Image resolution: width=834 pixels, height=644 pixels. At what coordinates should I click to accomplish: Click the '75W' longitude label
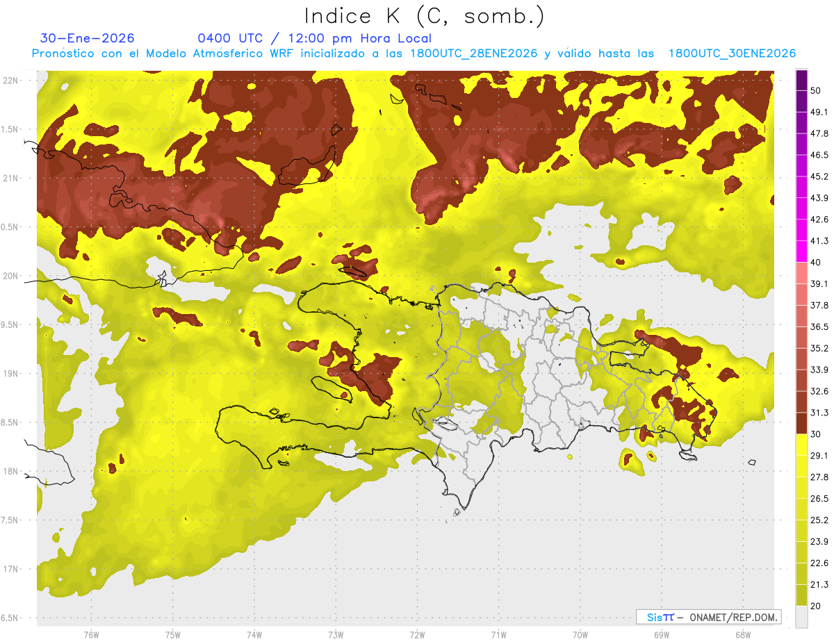point(172,635)
